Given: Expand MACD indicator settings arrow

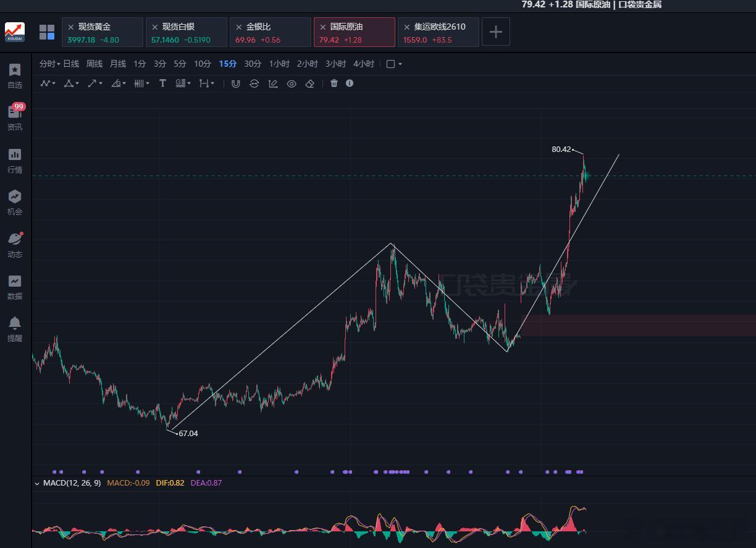Looking at the screenshot, I should click(37, 483).
